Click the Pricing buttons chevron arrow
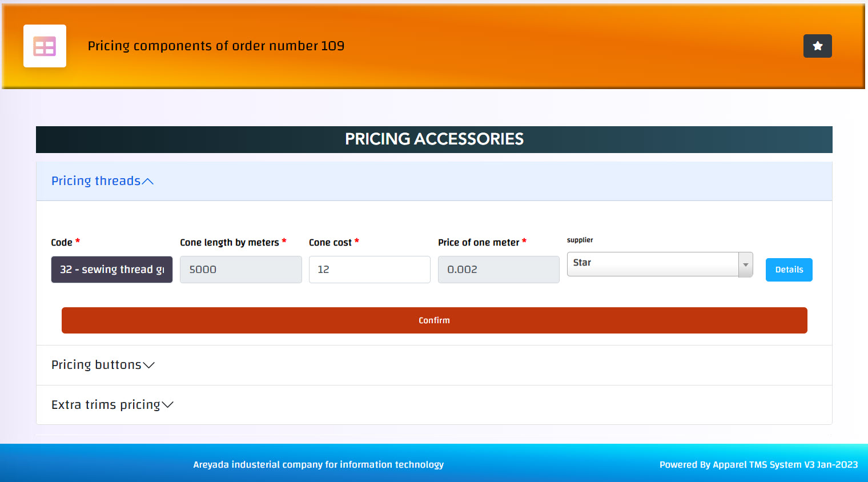The height and width of the screenshot is (482, 868). click(148, 365)
